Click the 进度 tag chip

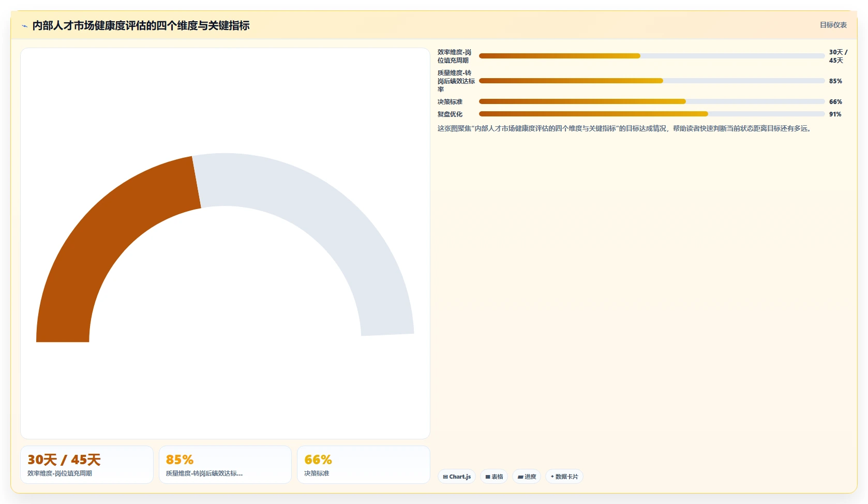point(527,477)
